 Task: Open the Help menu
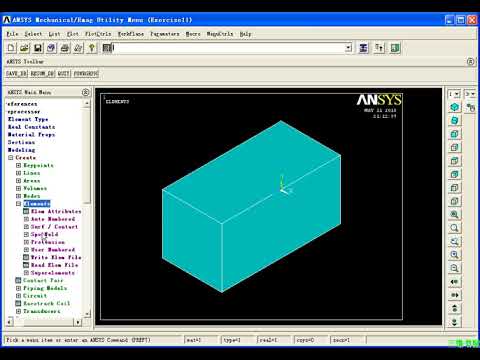245,34
